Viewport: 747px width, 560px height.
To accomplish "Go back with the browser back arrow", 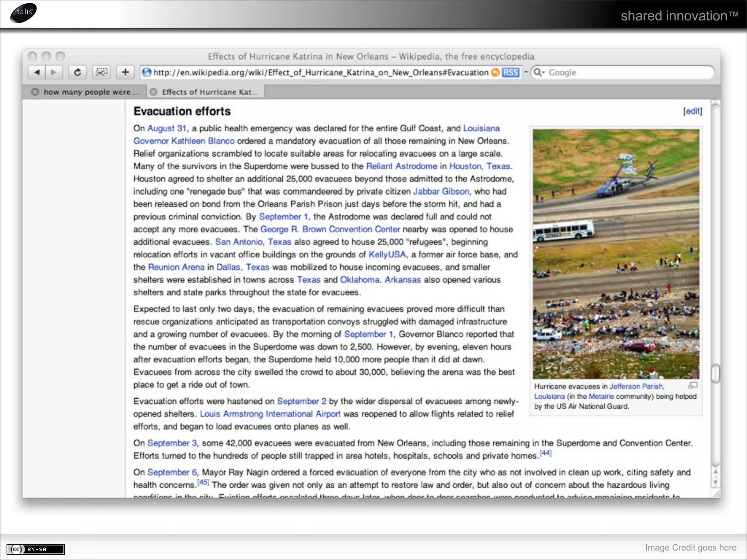I will pos(37,72).
